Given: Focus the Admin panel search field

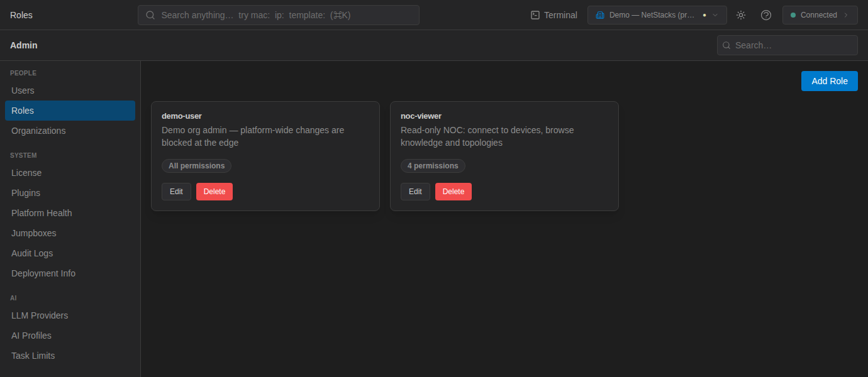Looking at the screenshot, I should (x=787, y=45).
